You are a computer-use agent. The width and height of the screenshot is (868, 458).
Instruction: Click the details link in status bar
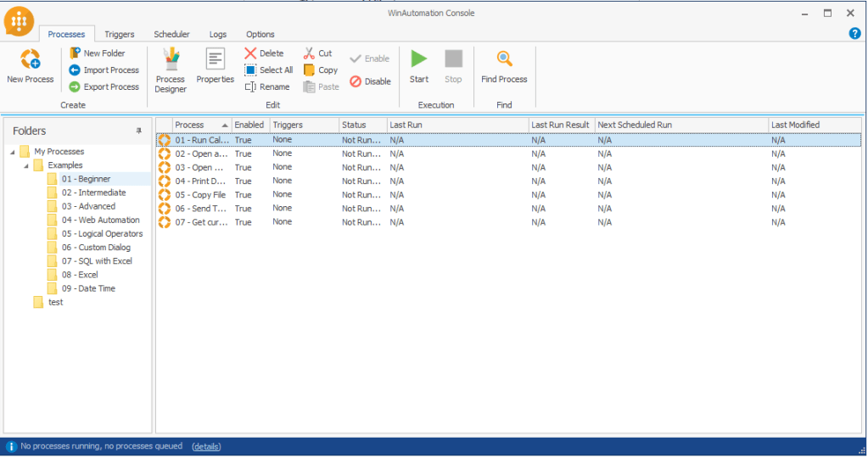click(x=206, y=446)
